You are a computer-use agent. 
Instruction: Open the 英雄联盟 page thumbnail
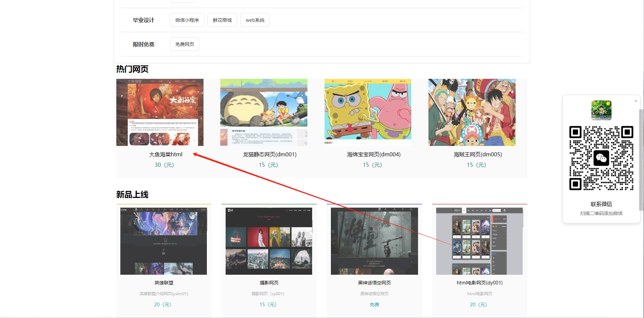pos(164,241)
